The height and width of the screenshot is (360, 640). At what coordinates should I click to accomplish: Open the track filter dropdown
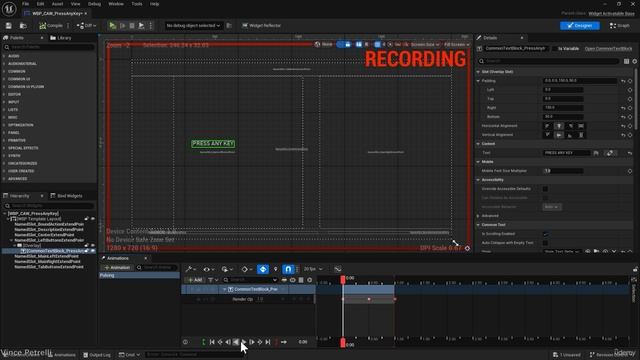coord(213,280)
